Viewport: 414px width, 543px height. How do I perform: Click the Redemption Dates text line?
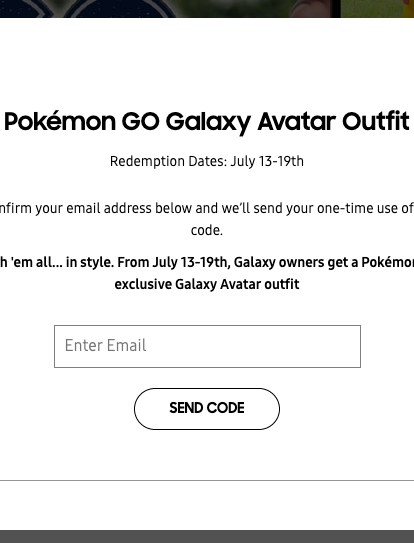(x=207, y=161)
